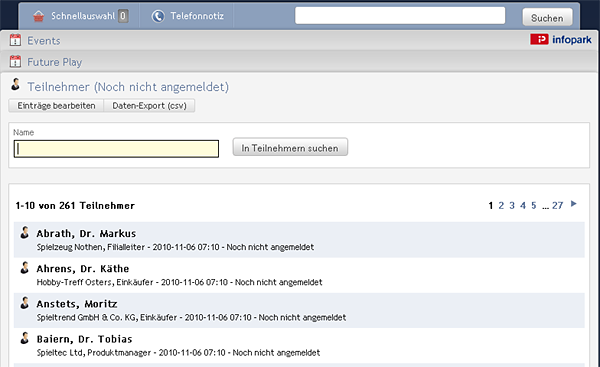Click the Telefonnotiz phone icon
600x367 pixels.
[x=158, y=16]
